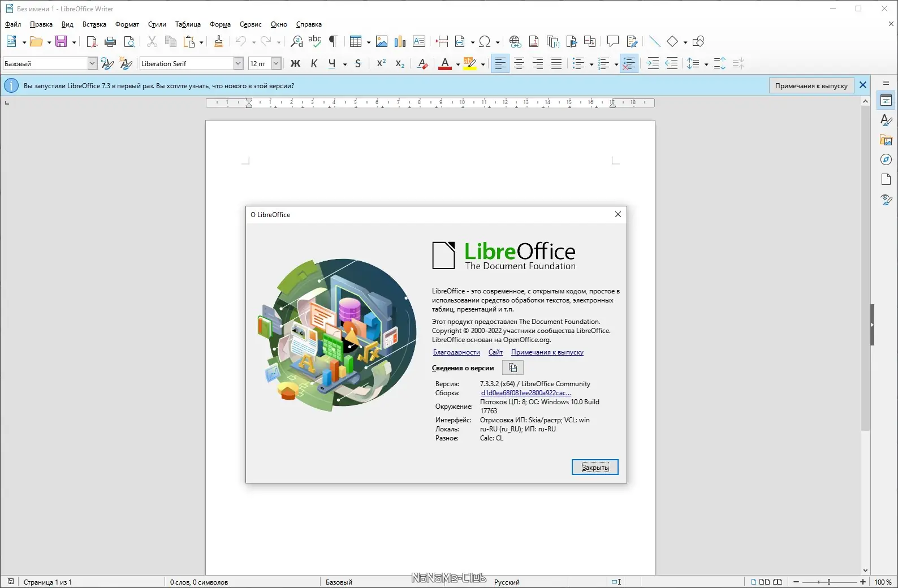The height and width of the screenshot is (588, 898).
Task: Open the Сервис menu
Action: (250, 24)
